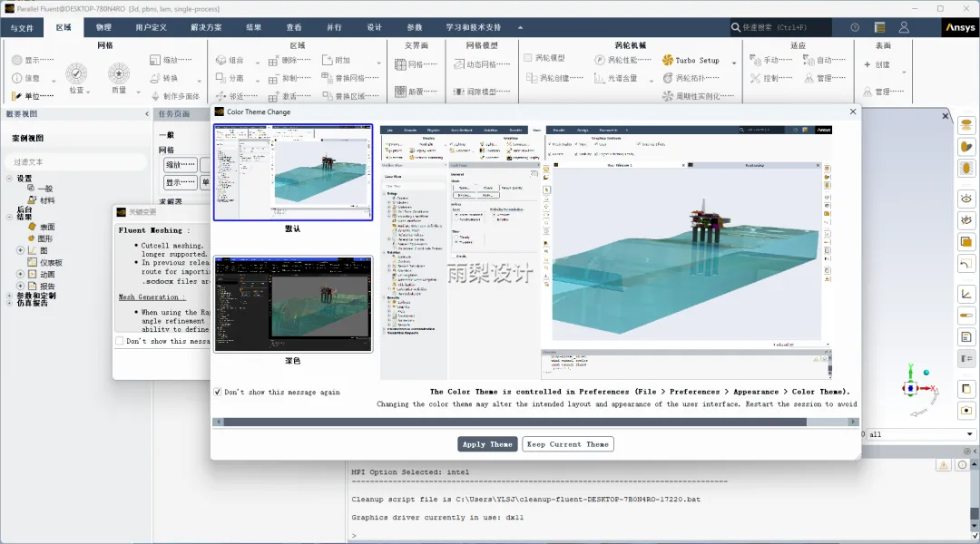This screenshot has width=980, height=544.
Task: Click the eye visibility icon on the right toolbar
Action: pyautogui.click(x=966, y=199)
